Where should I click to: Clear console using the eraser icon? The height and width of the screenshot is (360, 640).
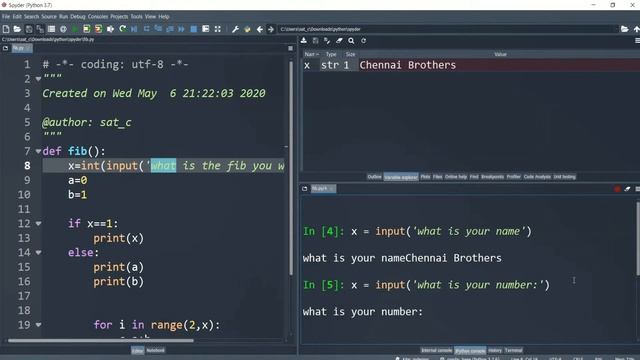(x=627, y=189)
